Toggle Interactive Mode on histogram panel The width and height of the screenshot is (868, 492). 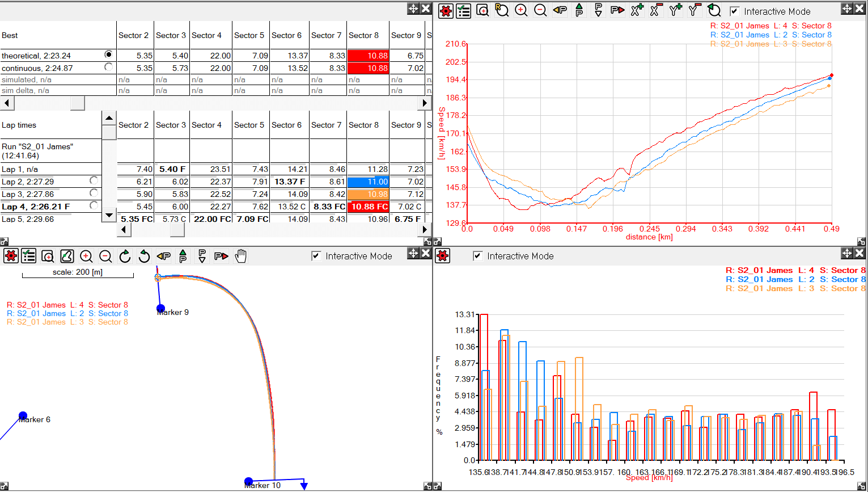coord(478,256)
